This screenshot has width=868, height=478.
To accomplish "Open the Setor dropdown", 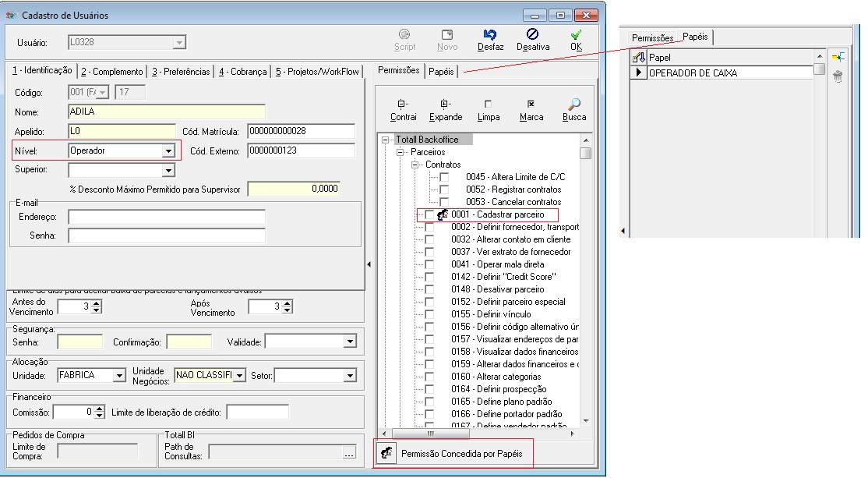I will pyautogui.click(x=349, y=376).
